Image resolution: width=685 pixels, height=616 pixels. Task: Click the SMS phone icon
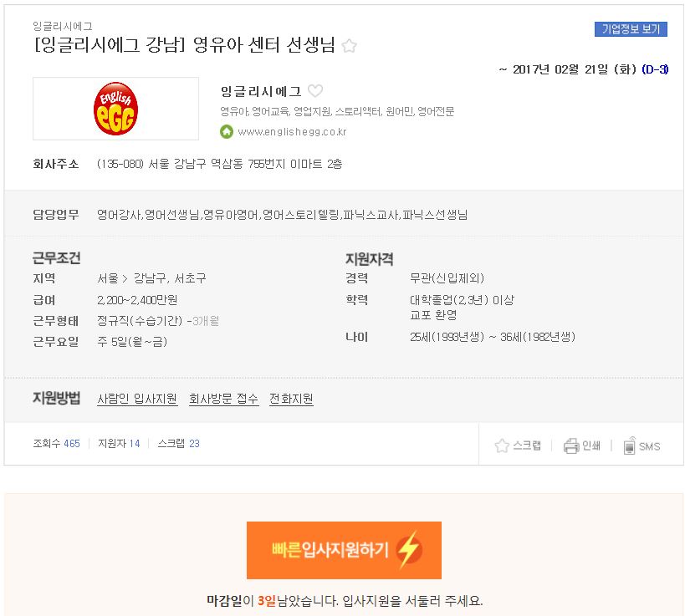tap(630, 445)
